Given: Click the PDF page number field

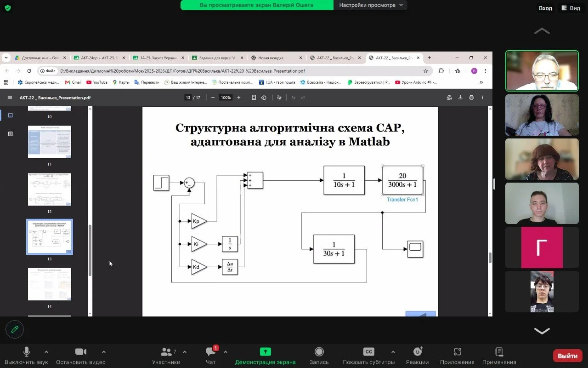Looking at the screenshot, I should click(187, 98).
